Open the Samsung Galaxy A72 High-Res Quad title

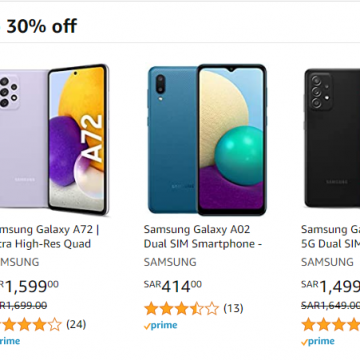(49, 237)
